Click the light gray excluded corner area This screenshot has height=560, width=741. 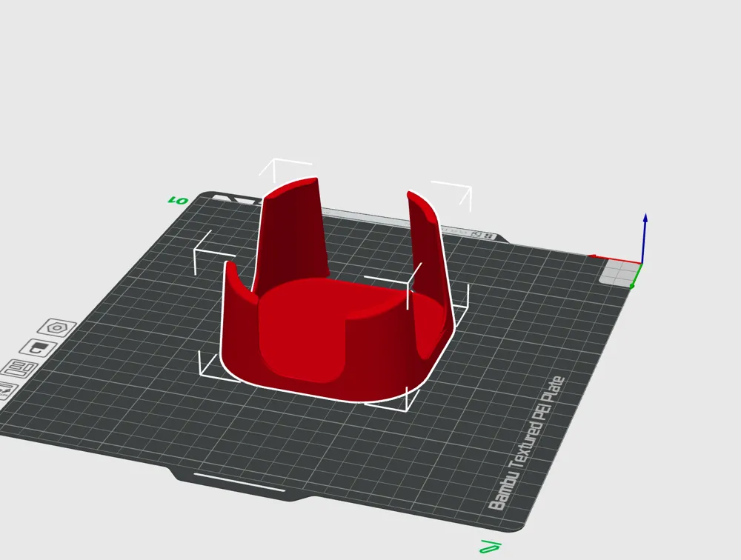[x=617, y=273]
